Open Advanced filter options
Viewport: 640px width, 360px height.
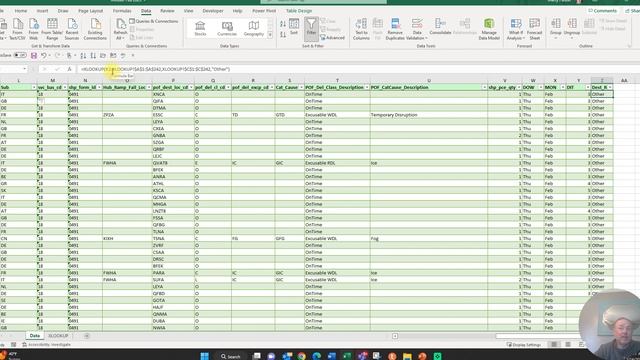pos(333,38)
